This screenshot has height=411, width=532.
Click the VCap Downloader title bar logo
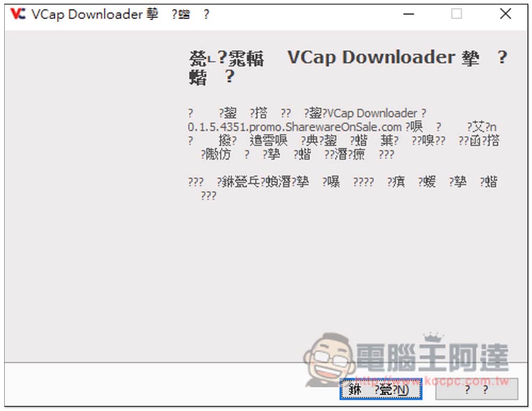[18, 14]
